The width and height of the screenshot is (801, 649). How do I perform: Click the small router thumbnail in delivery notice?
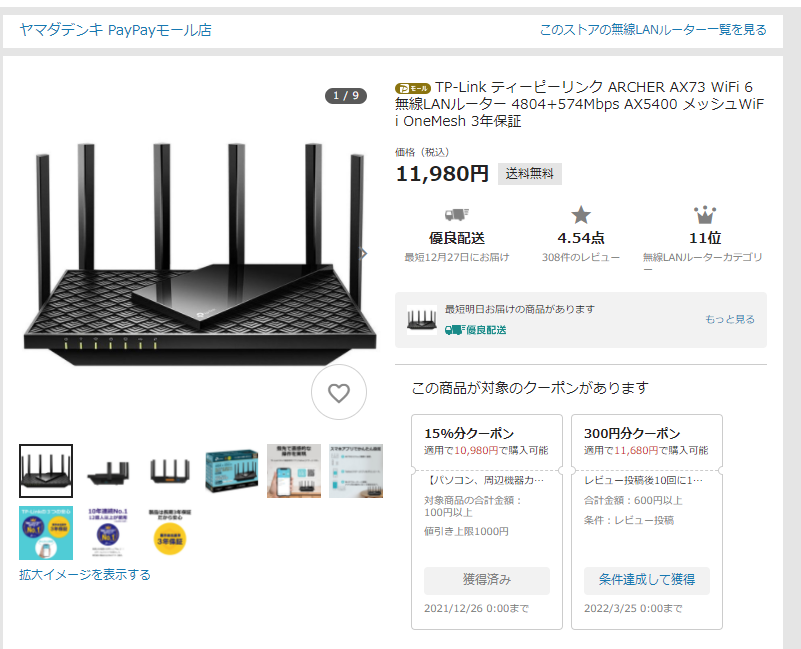point(421,320)
